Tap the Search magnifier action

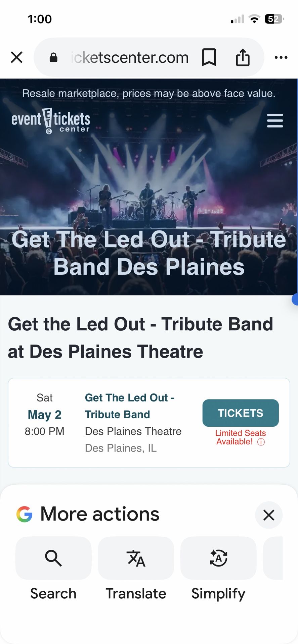(53, 558)
